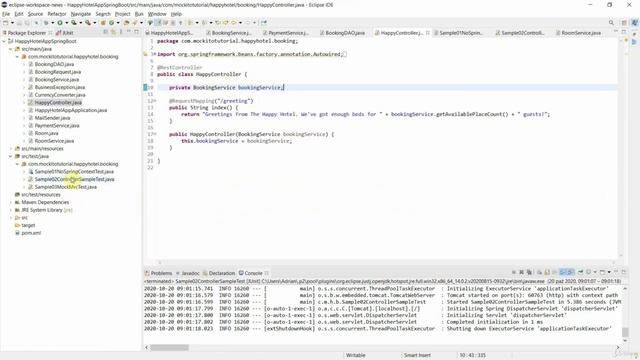The height and width of the screenshot is (360, 640).
Task: Click Writable in the status bar
Action: [x=356, y=355]
